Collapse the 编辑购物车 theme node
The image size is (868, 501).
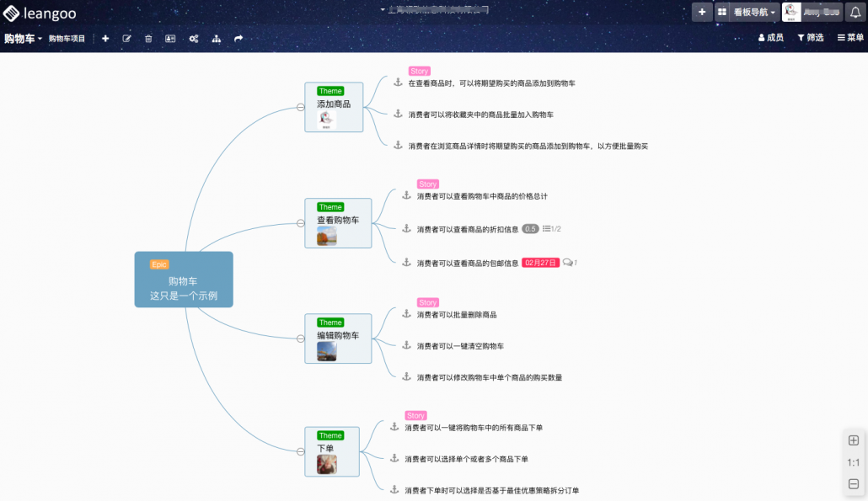click(301, 338)
